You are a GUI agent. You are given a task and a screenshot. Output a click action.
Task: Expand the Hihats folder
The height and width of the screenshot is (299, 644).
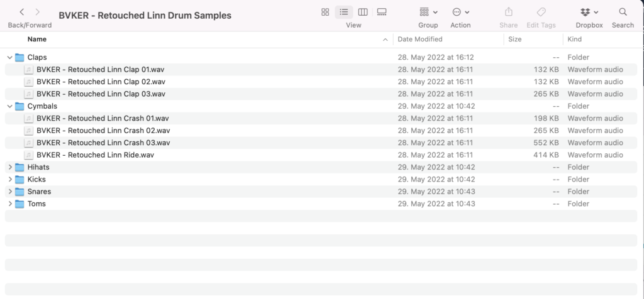tap(10, 167)
